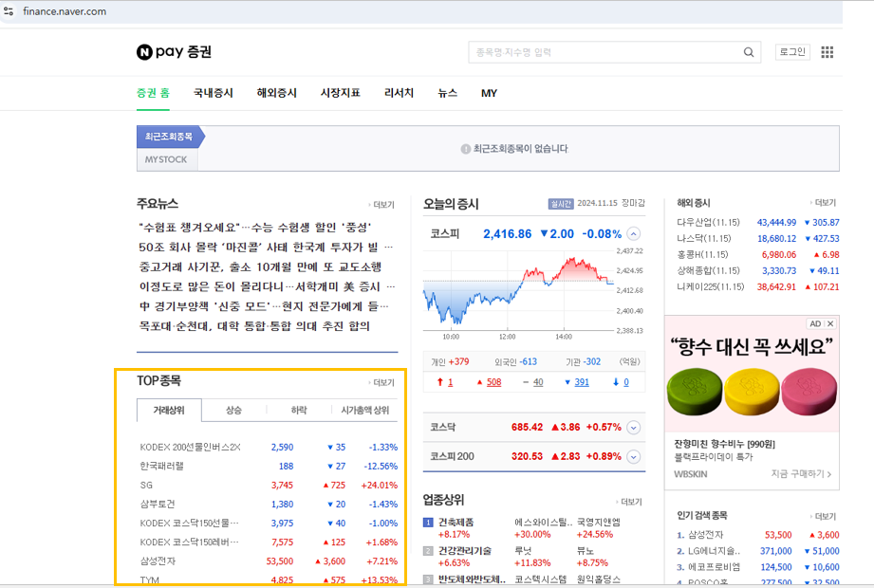Image resolution: width=874 pixels, height=588 pixels.
Task: Click the lower-limit count link 0
Action: pyautogui.click(x=626, y=382)
